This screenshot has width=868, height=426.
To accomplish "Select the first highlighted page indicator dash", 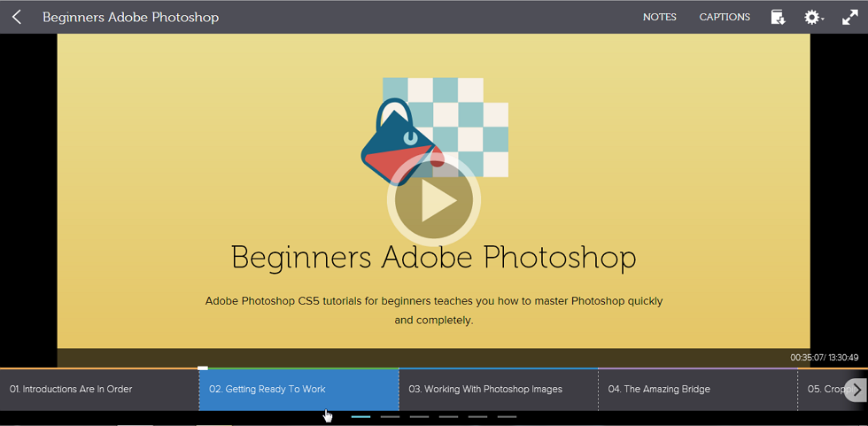I will click(361, 416).
